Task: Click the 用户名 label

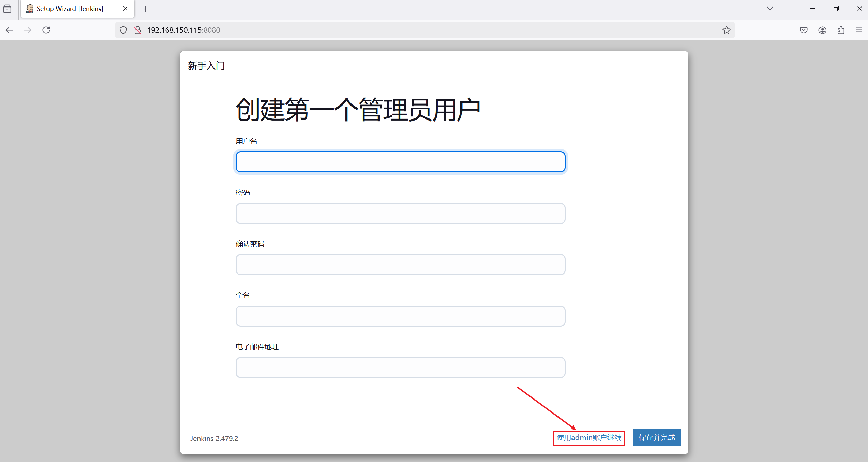Action: (246, 141)
